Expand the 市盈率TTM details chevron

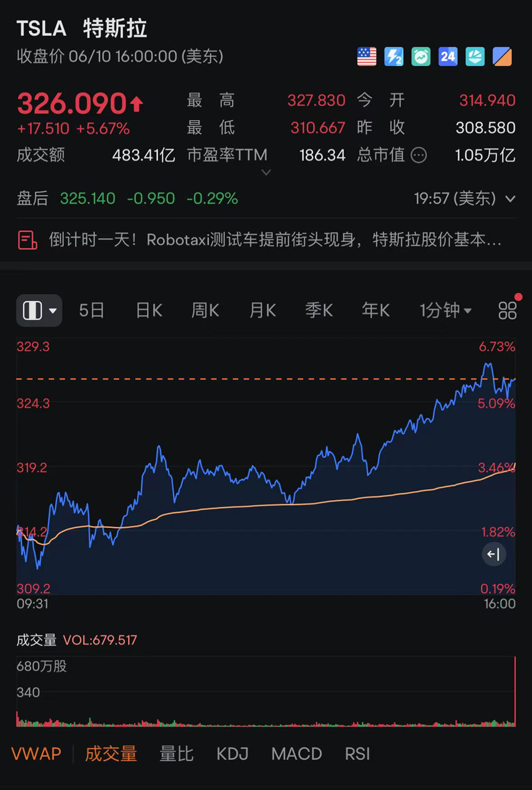pyautogui.click(x=266, y=172)
